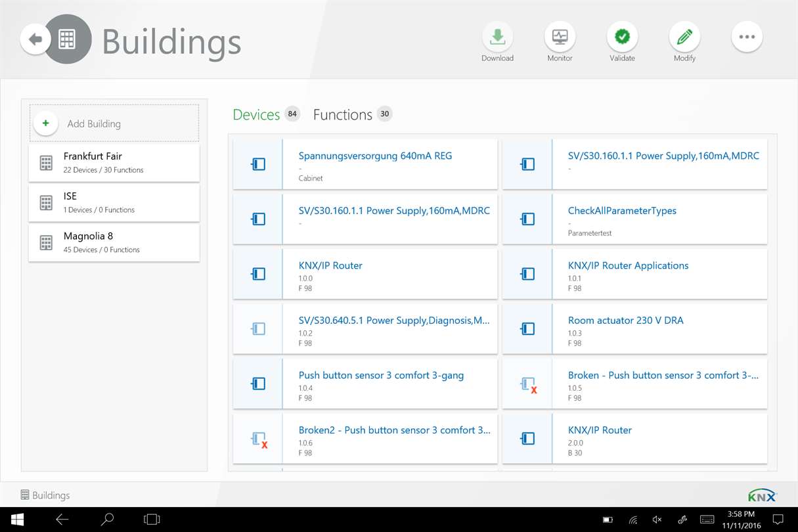Screen dimensions: 798x532
Task: Open the Action Center notifications icon
Action: click(778, 520)
